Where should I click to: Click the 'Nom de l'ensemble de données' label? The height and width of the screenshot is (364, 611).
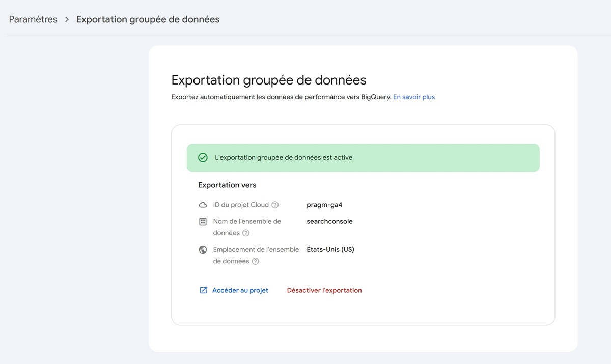[x=247, y=227]
